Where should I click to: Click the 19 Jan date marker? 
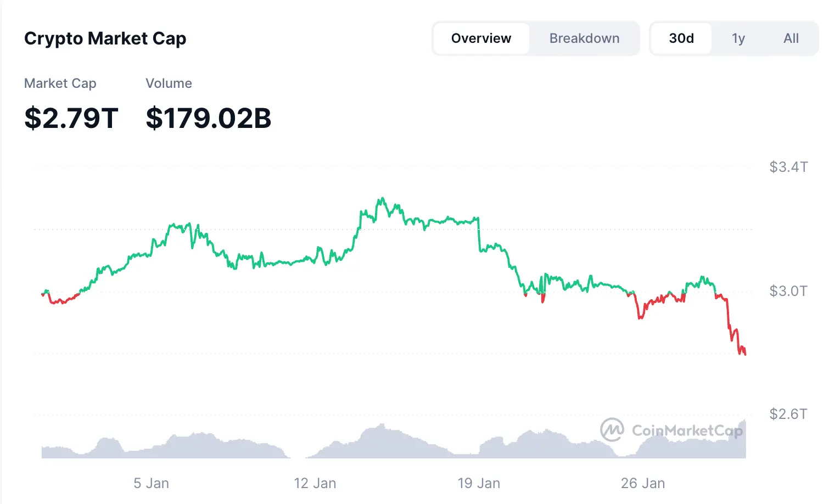[x=479, y=484]
